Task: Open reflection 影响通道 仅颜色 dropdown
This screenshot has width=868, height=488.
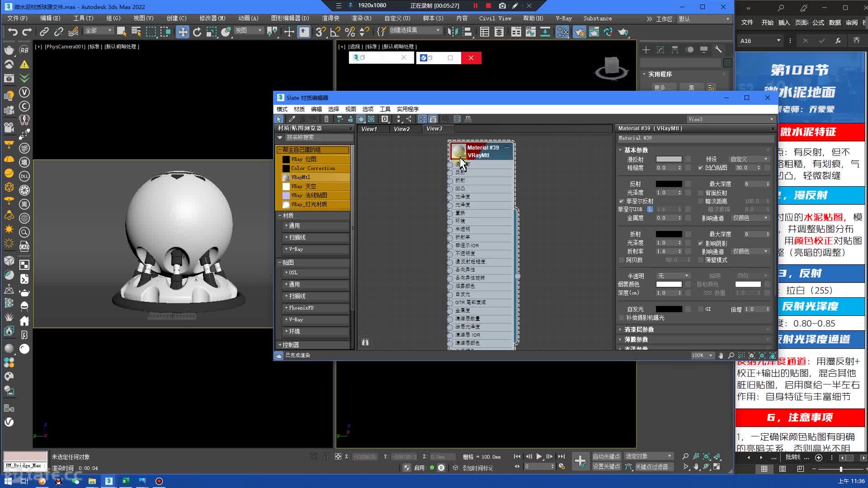Action: pos(750,218)
